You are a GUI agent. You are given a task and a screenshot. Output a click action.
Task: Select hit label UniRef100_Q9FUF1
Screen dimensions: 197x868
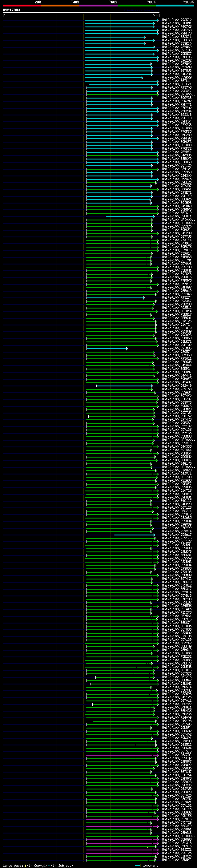pyautogui.click(x=177, y=216)
